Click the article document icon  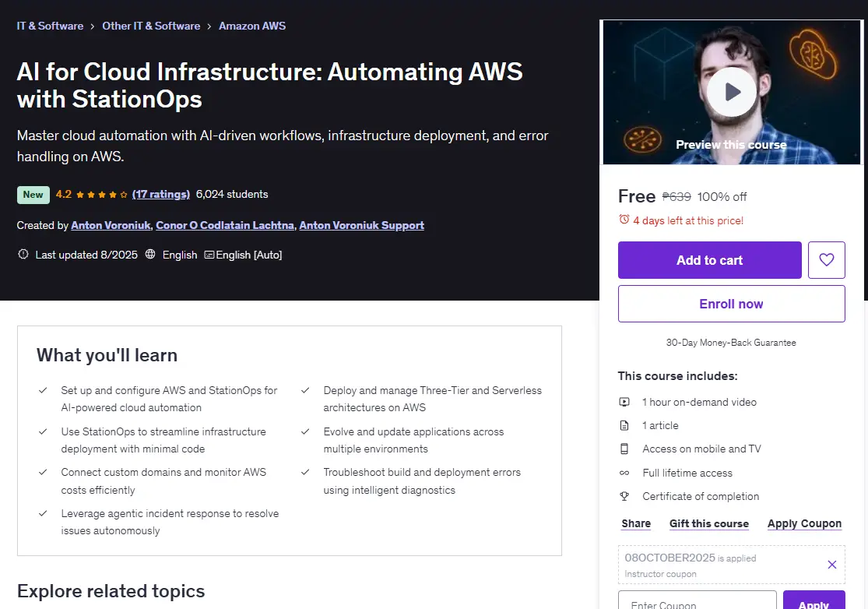pos(624,425)
